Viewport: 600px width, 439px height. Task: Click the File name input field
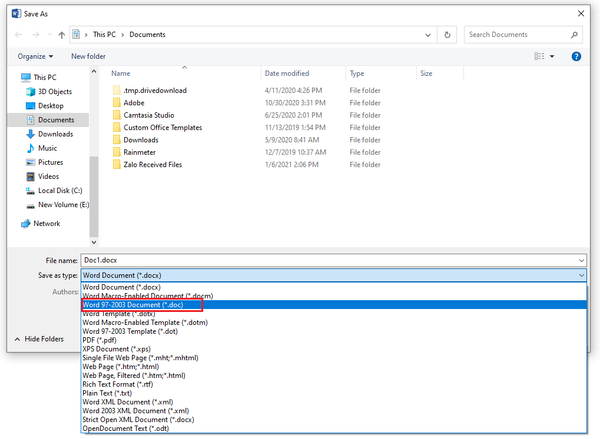coord(330,259)
